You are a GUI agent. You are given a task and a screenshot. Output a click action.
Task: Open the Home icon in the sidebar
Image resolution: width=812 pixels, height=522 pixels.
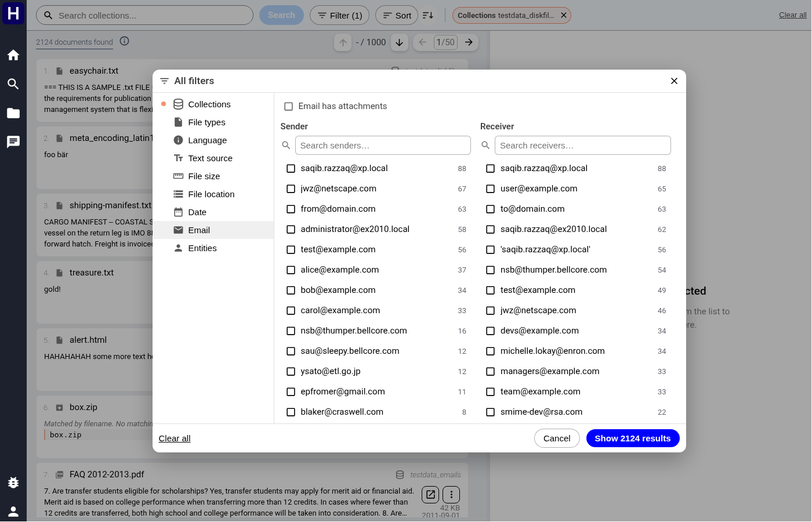(x=13, y=55)
